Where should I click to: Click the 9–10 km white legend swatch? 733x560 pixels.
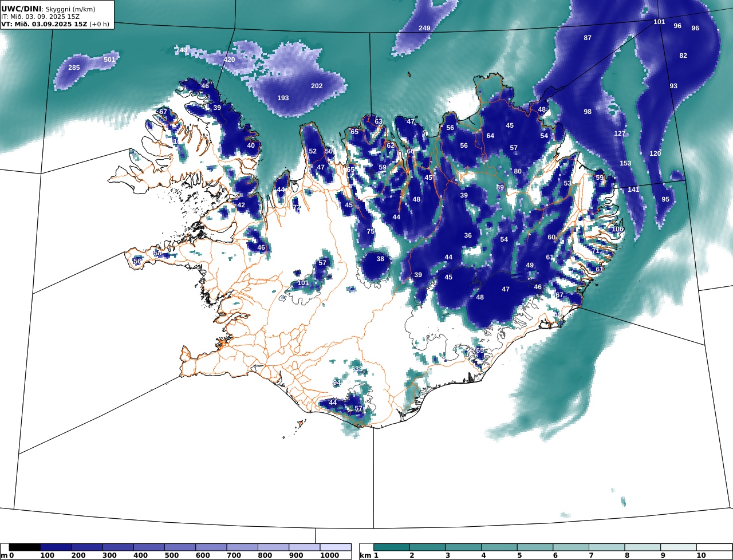tap(678, 547)
